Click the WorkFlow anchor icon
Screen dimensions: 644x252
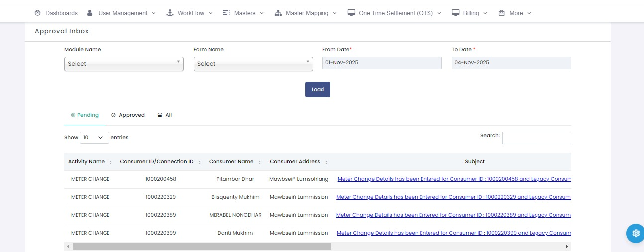coord(169,13)
